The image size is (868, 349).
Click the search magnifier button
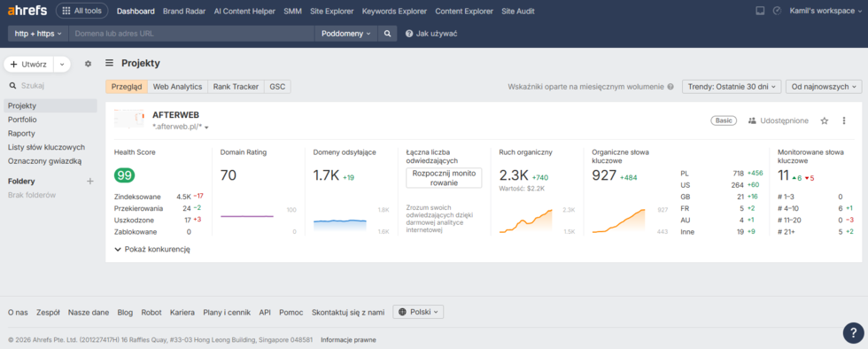[388, 34]
